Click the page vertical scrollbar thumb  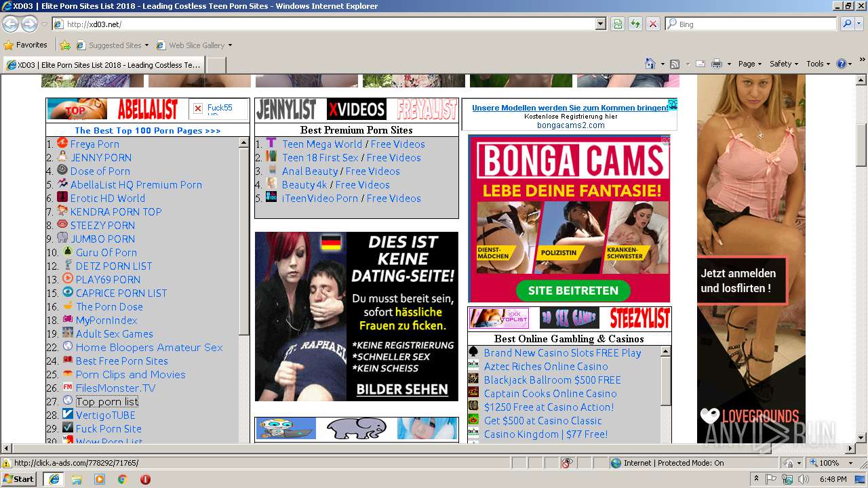[x=861, y=145]
